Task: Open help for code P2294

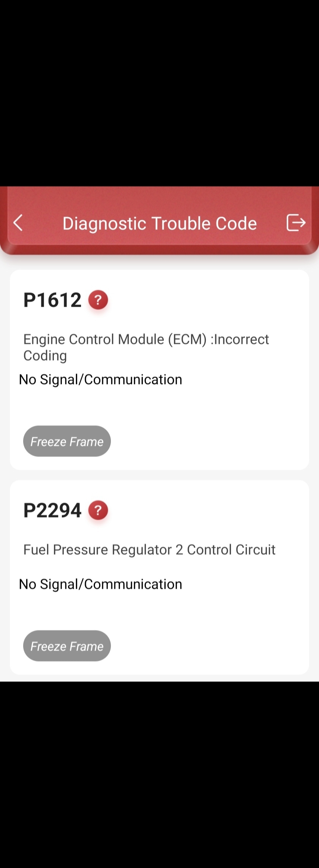Action: point(98,510)
